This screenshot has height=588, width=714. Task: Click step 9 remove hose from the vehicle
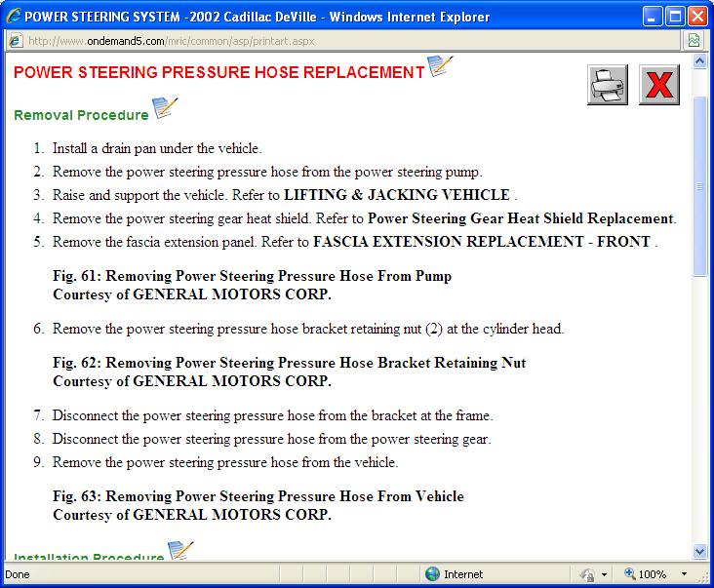pos(225,462)
